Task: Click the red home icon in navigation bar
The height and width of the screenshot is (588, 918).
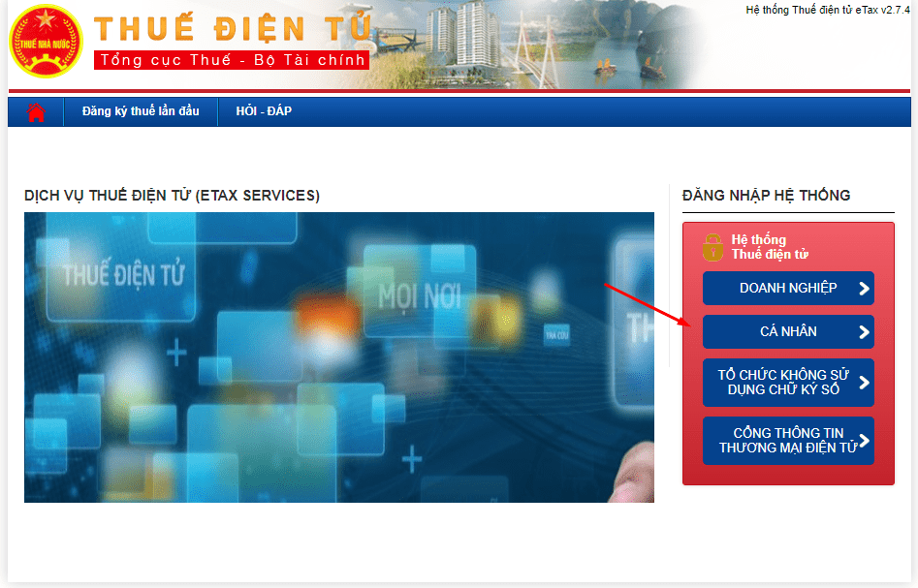Action: click(x=36, y=112)
